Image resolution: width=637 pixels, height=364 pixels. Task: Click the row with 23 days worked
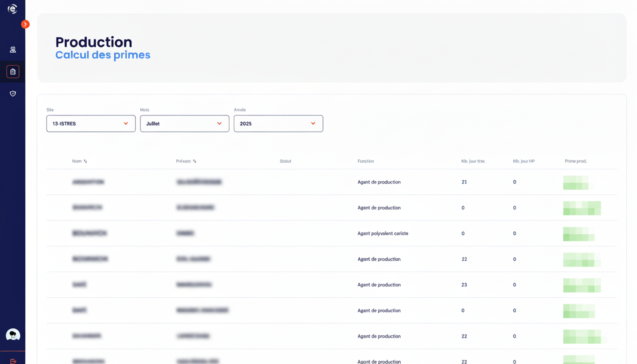click(x=464, y=285)
